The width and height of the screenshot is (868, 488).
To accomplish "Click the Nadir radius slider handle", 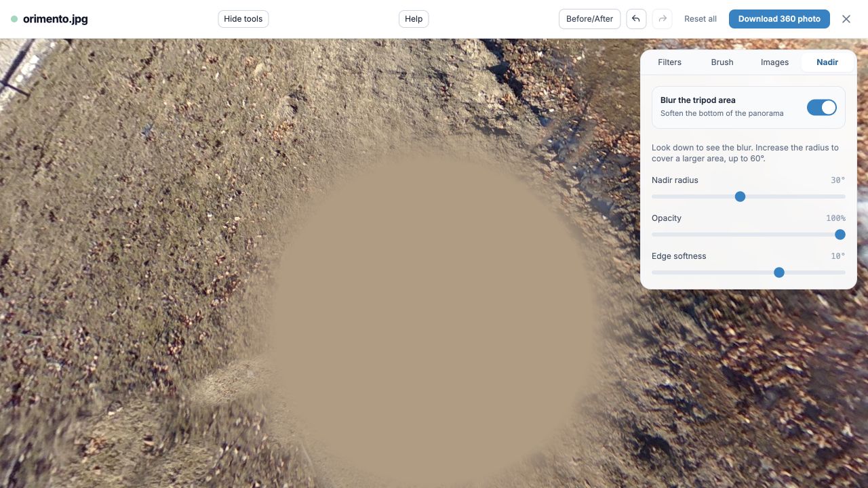I will (741, 197).
